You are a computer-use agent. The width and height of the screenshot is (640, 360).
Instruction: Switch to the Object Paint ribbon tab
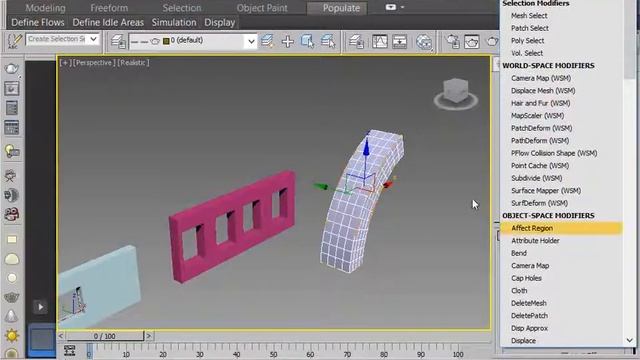coord(262,8)
